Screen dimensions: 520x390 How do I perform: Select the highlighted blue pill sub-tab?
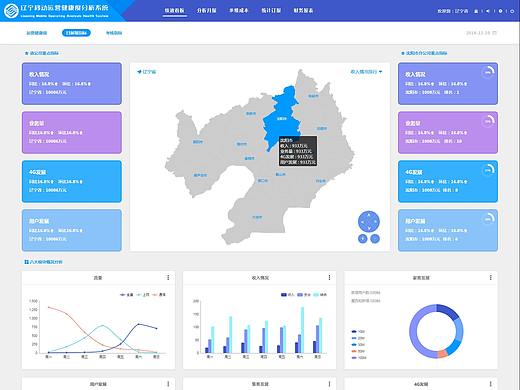(76, 33)
